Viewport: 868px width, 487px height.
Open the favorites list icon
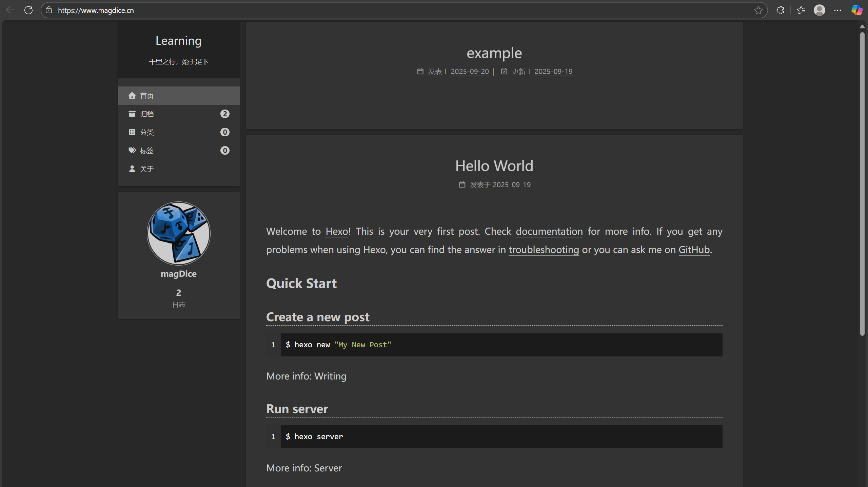point(801,10)
